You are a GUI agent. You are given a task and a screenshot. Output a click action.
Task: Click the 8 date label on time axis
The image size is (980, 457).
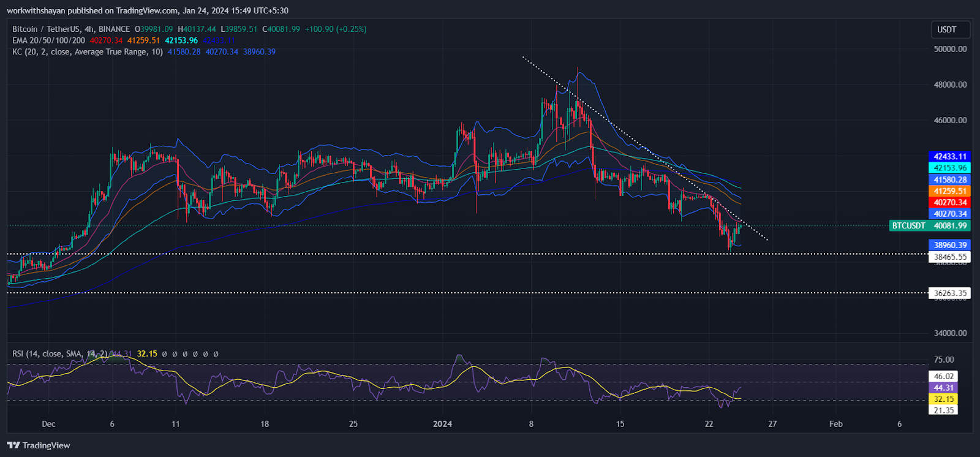click(x=531, y=424)
